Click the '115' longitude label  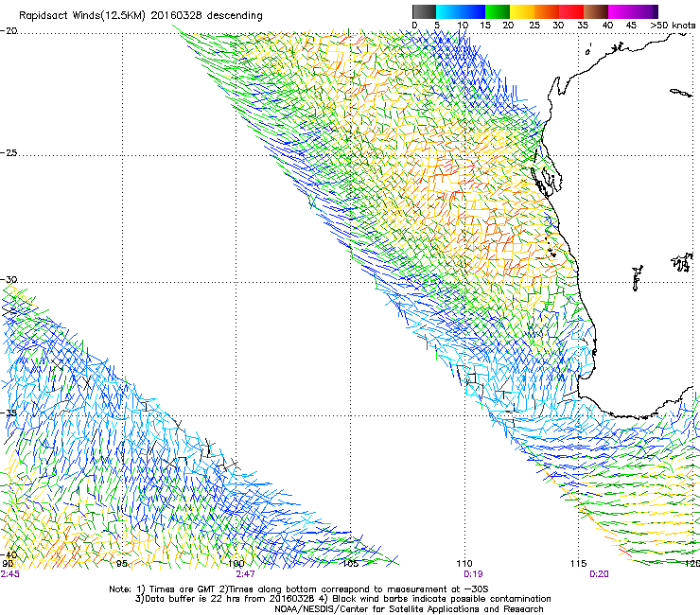coord(578,564)
